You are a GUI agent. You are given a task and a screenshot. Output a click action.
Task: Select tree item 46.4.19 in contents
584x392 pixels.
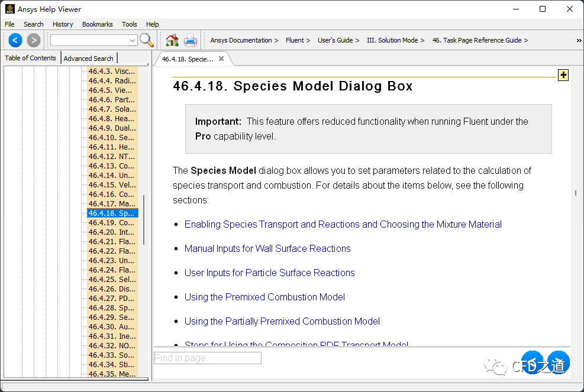click(x=111, y=223)
